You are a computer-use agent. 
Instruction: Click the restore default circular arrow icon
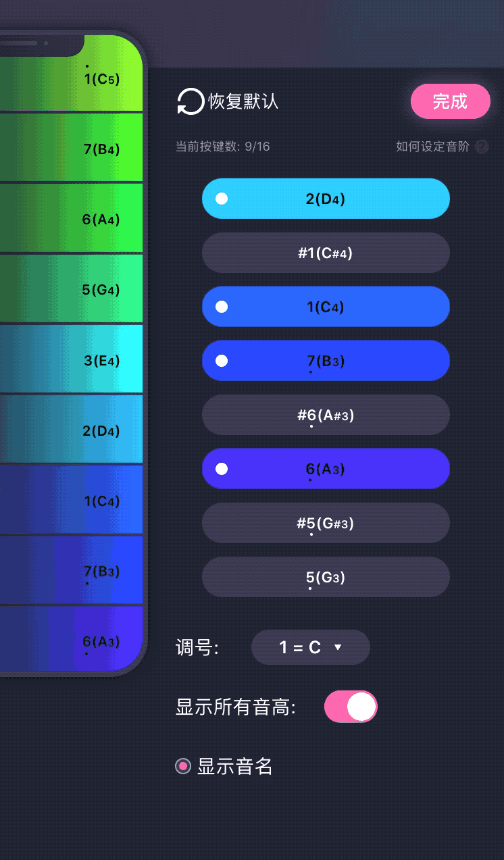[190, 102]
